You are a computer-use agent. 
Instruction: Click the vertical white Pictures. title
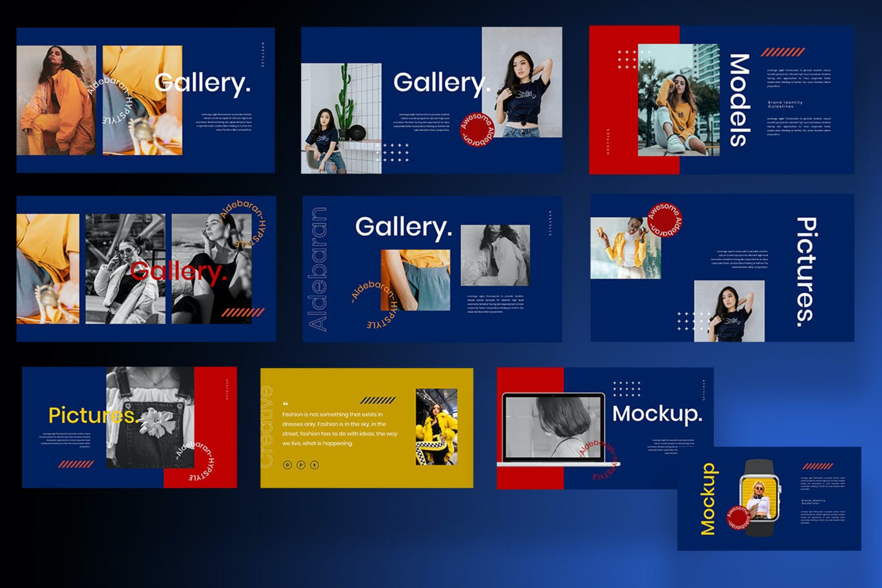point(806,272)
